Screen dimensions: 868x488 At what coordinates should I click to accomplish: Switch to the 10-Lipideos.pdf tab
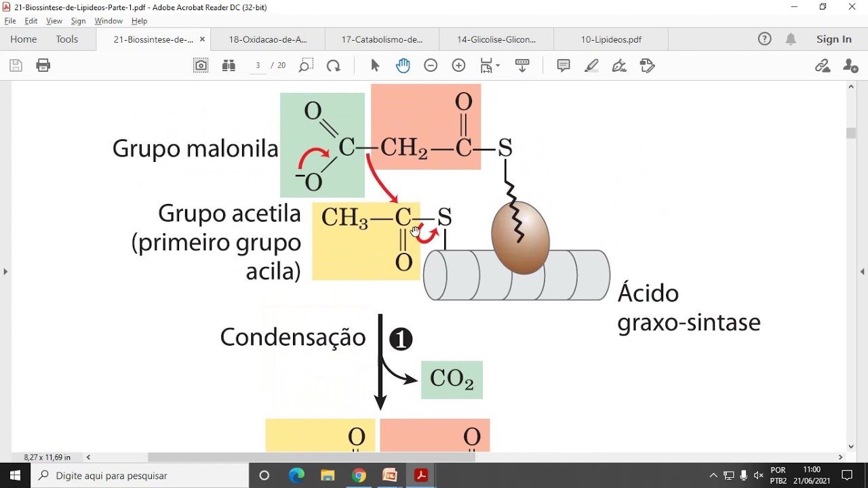coord(611,39)
